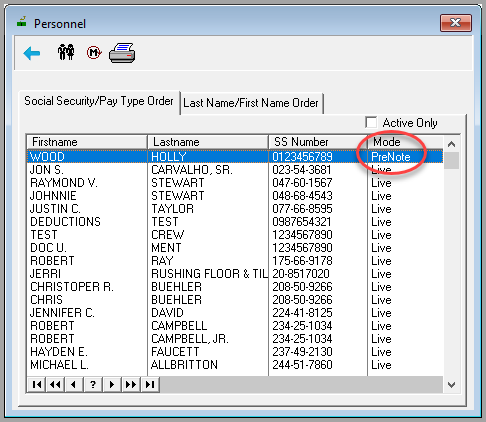Close the Personnel window
The height and width of the screenshot is (422, 486).
[456, 23]
